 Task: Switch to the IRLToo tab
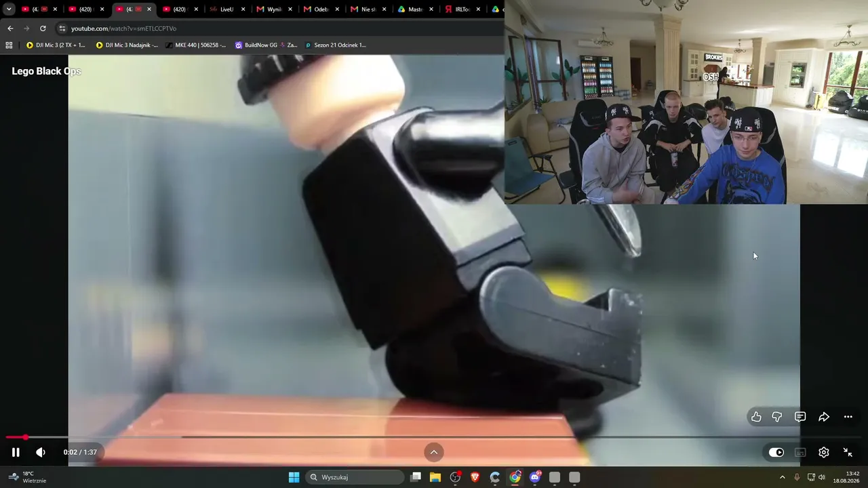461,9
